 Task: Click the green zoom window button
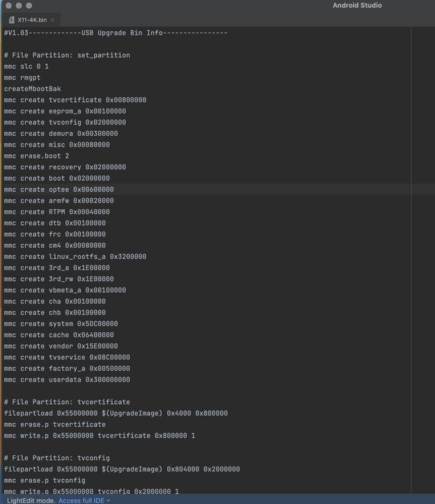(x=29, y=5)
